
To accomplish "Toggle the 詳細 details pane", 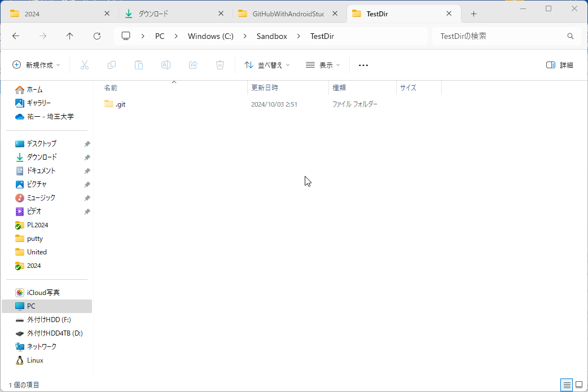I will pos(559,65).
